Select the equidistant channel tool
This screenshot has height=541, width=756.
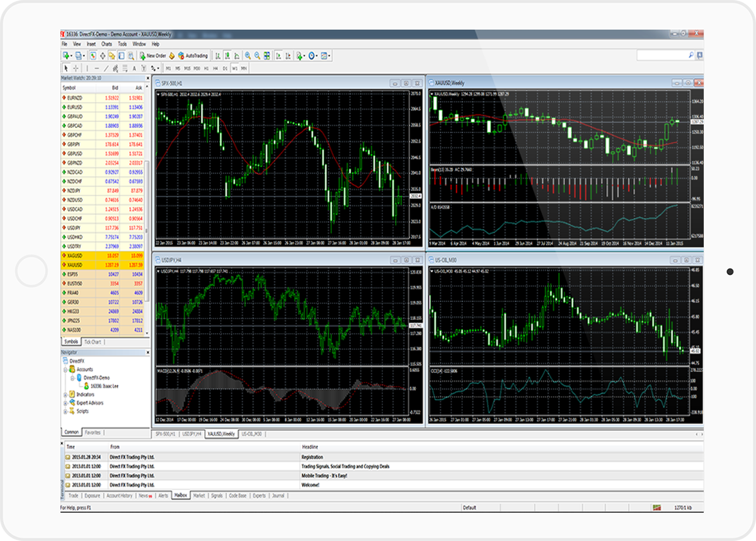(x=115, y=68)
